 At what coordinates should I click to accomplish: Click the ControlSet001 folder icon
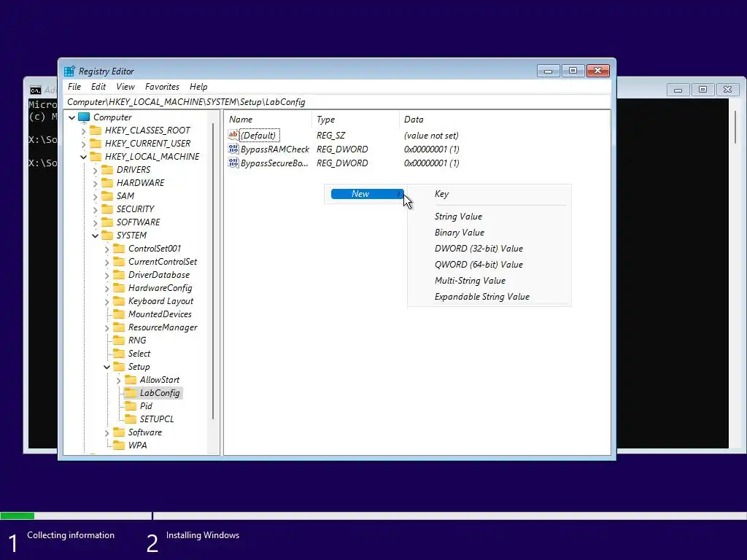[x=119, y=249]
